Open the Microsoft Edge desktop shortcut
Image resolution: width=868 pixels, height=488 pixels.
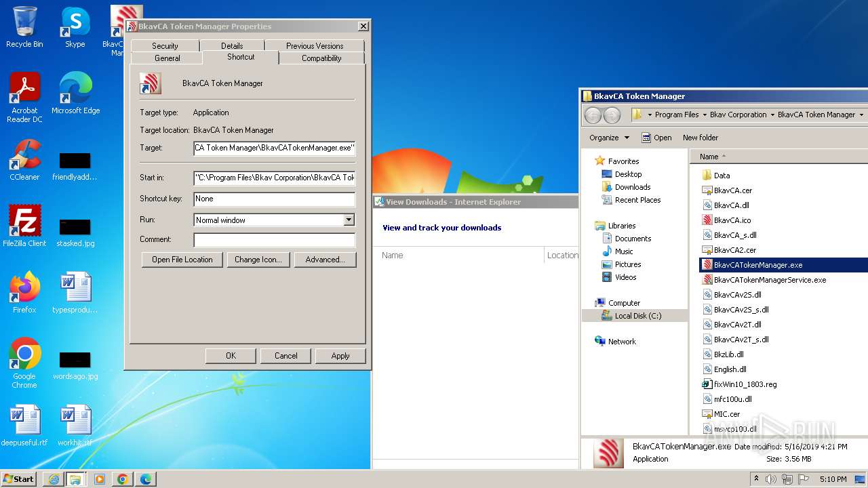click(75, 93)
